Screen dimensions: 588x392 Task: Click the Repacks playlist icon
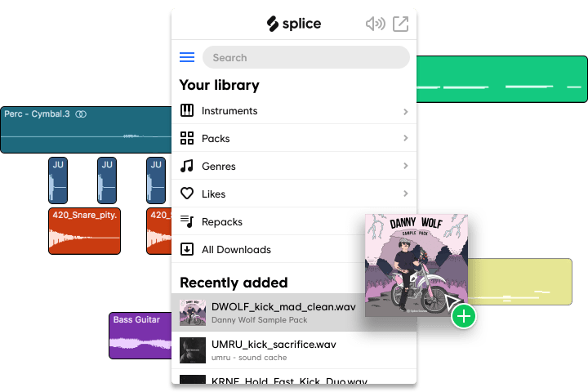[187, 221]
